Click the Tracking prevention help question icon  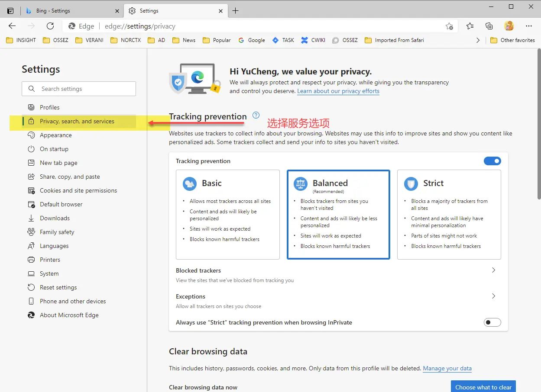[256, 115]
